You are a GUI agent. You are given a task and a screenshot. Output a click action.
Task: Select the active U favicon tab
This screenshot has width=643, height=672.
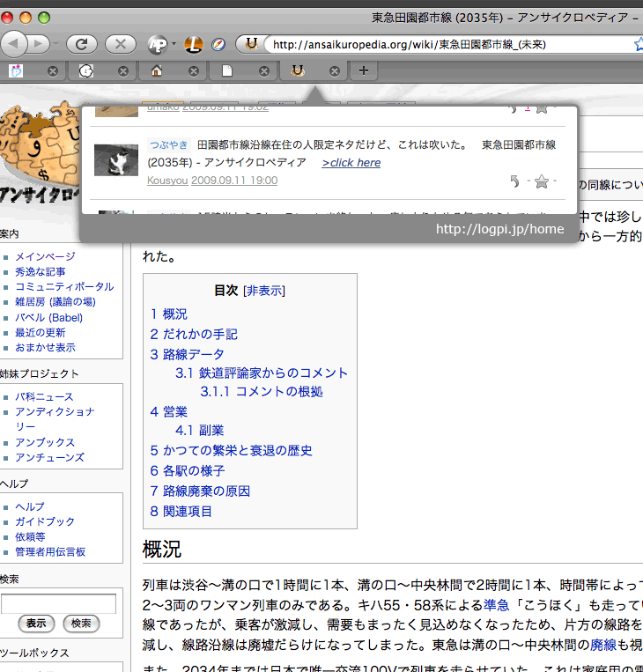[x=298, y=70]
